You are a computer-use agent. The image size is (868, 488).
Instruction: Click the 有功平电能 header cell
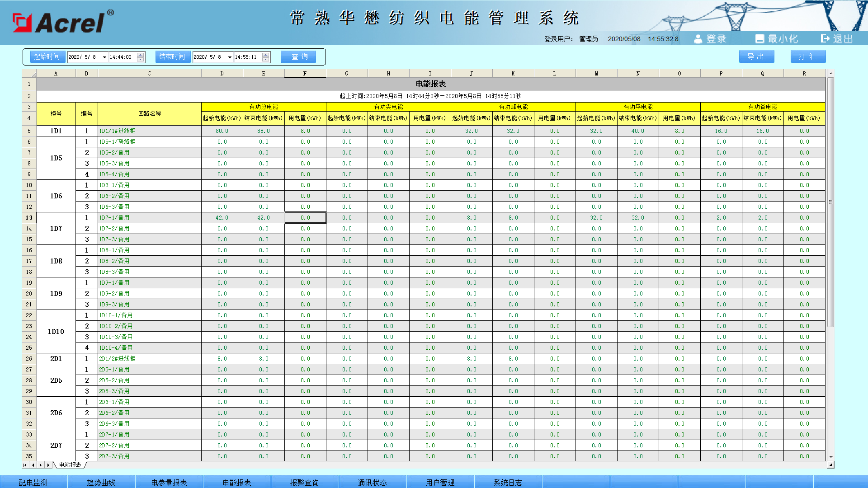[x=638, y=107]
